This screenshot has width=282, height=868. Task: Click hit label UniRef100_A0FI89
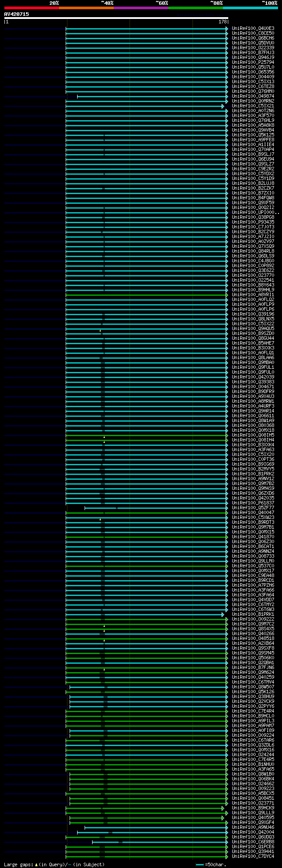point(253,730)
